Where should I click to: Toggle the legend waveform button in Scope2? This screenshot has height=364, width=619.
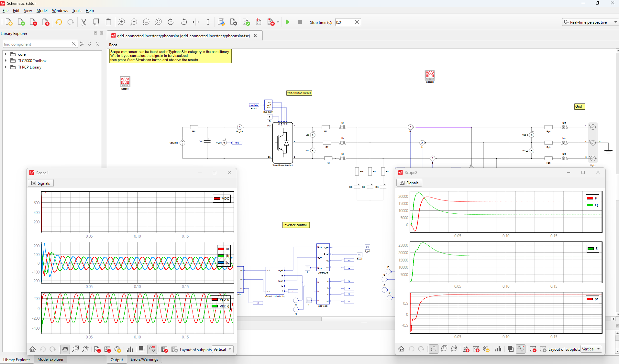coord(520,349)
